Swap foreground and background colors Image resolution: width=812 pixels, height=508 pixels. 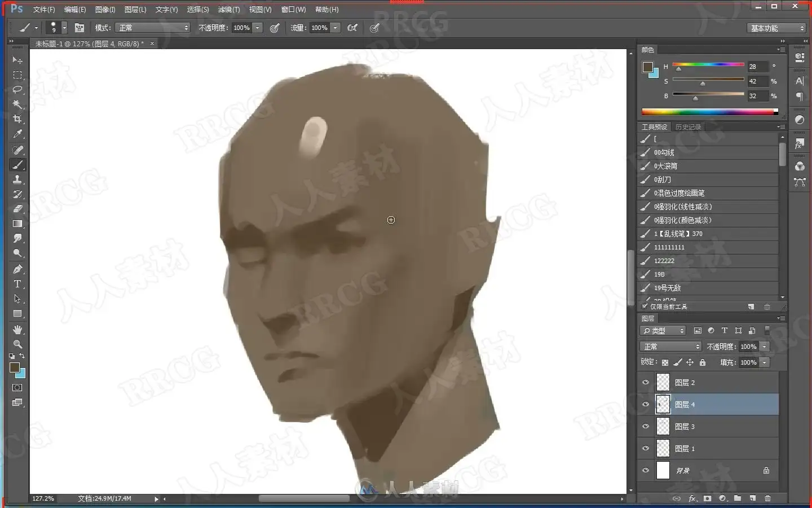click(22, 356)
